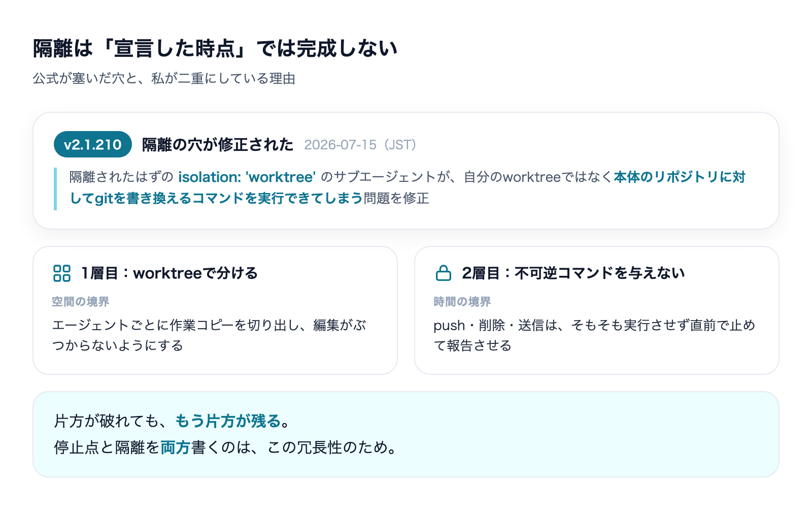The image size is (812, 510).
Task: Click the heading 1層目：worktreeで分ける
Action: coord(170,273)
